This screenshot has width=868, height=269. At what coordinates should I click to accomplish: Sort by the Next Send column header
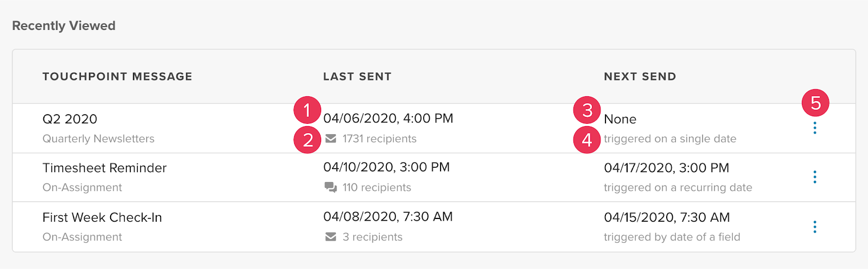640,77
